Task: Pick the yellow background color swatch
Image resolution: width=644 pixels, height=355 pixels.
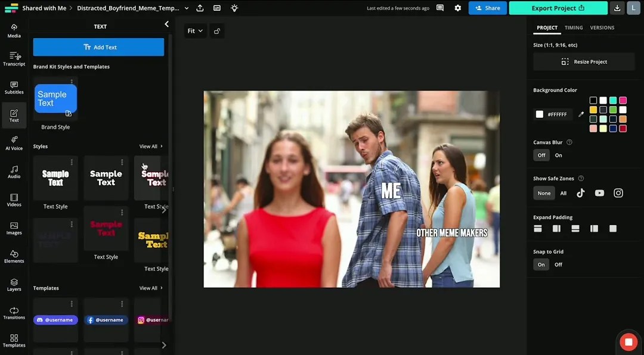Action: [x=593, y=110]
